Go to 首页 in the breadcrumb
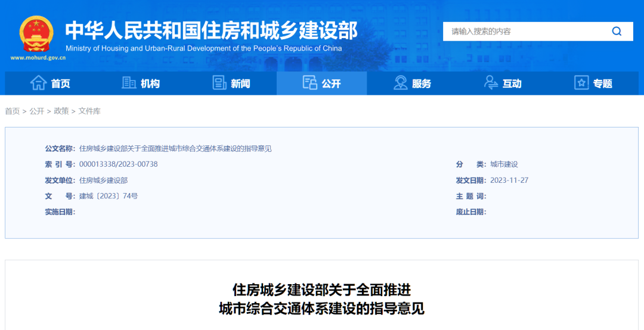Viewport: 644px width, 330px height. tap(12, 111)
